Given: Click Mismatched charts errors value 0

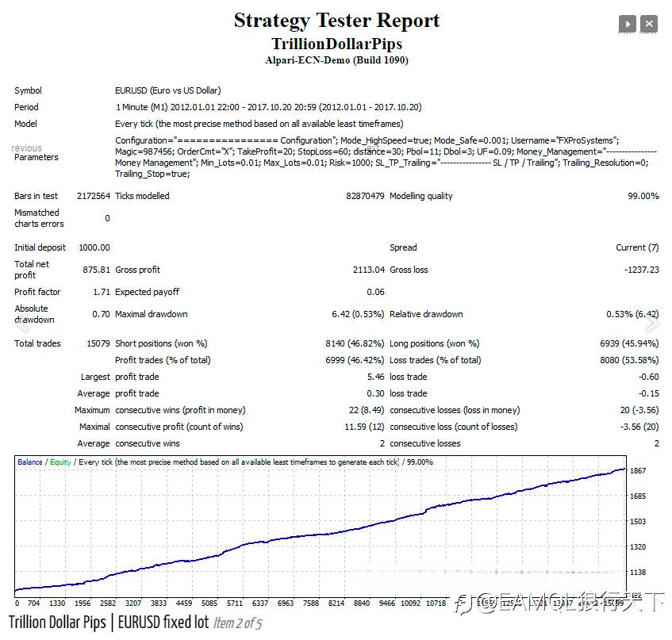Looking at the screenshot, I should (108, 218).
